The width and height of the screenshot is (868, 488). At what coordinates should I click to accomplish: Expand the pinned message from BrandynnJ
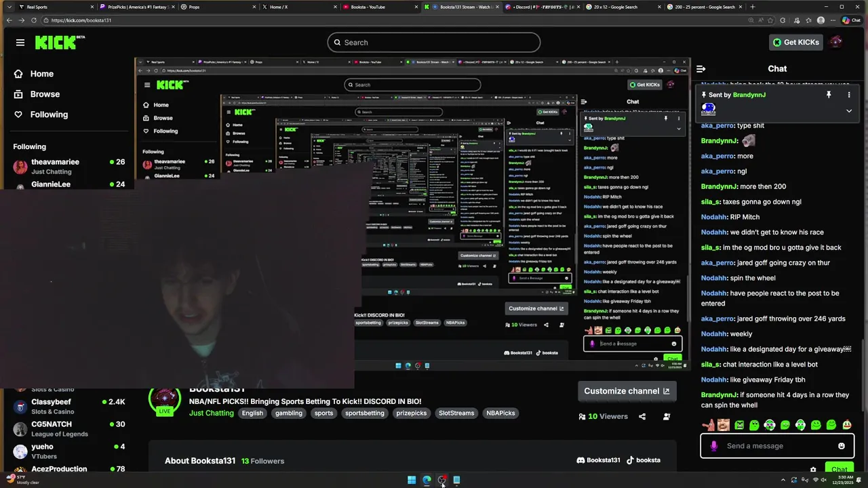pyautogui.click(x=848, y=111)
